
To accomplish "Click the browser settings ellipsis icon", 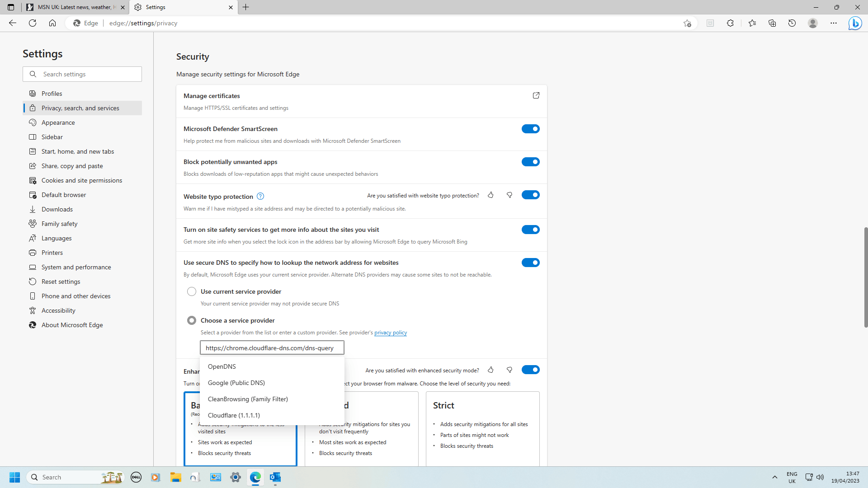I will [834, 23].
